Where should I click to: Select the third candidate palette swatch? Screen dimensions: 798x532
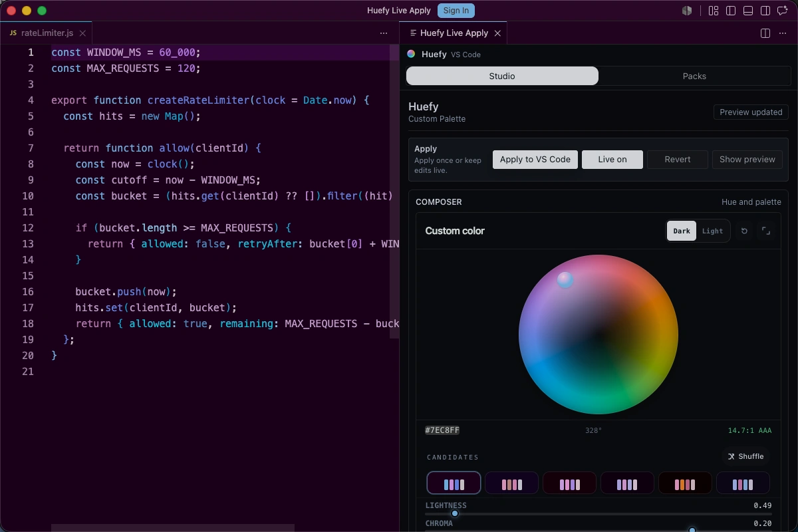pyautogui.click(x=569, y=483)
